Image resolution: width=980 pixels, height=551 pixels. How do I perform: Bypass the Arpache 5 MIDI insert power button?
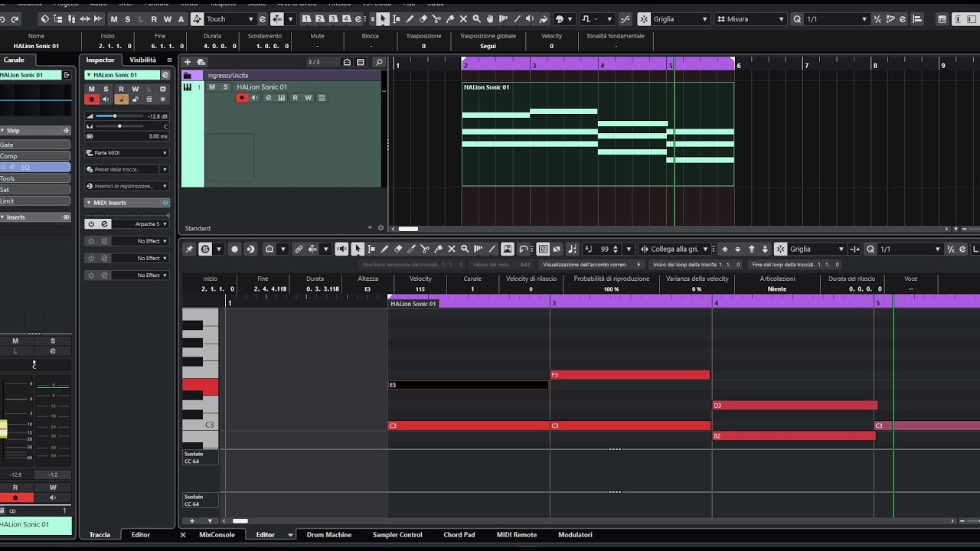click(91, 224)
